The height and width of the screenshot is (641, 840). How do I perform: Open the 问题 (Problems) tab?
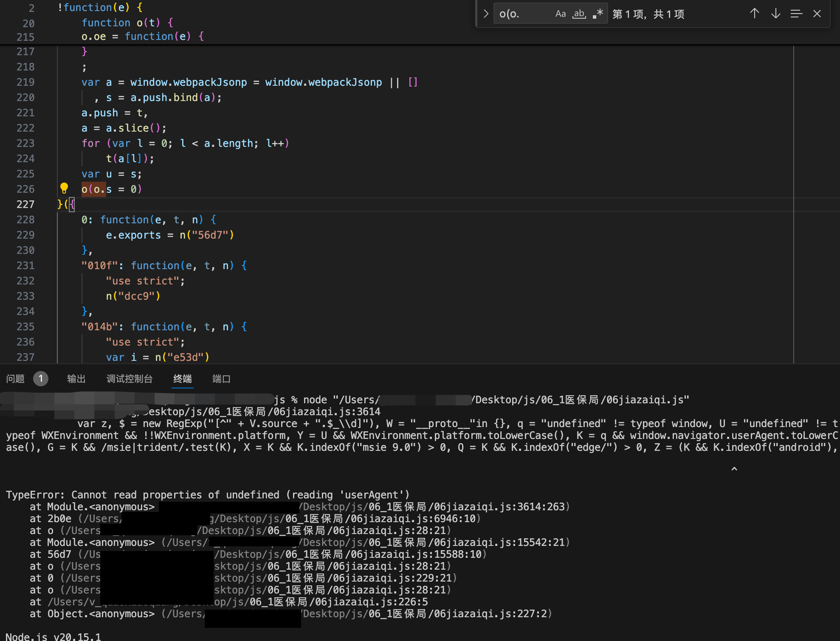16,379
